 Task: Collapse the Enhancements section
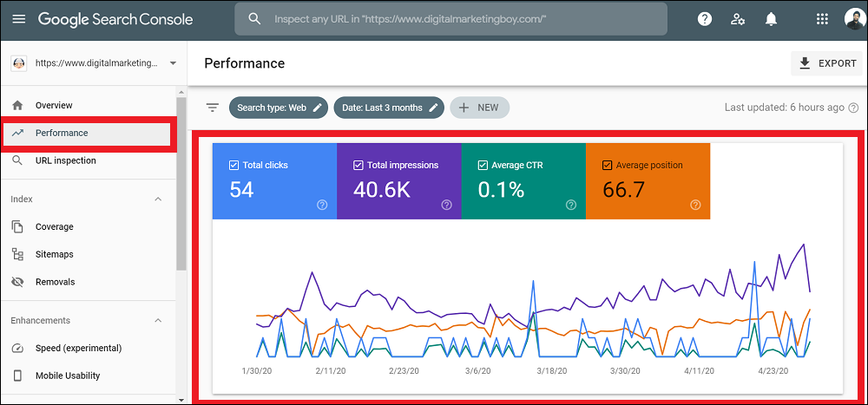pyautogui.click(x=158, y=320)
